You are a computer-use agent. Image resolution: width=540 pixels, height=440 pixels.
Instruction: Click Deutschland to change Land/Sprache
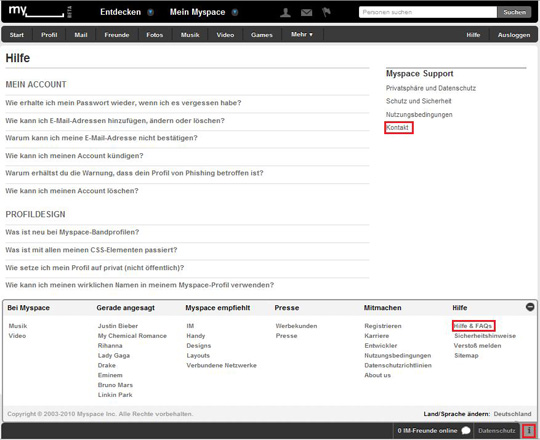pyautogui.click(x=512, y=414)
